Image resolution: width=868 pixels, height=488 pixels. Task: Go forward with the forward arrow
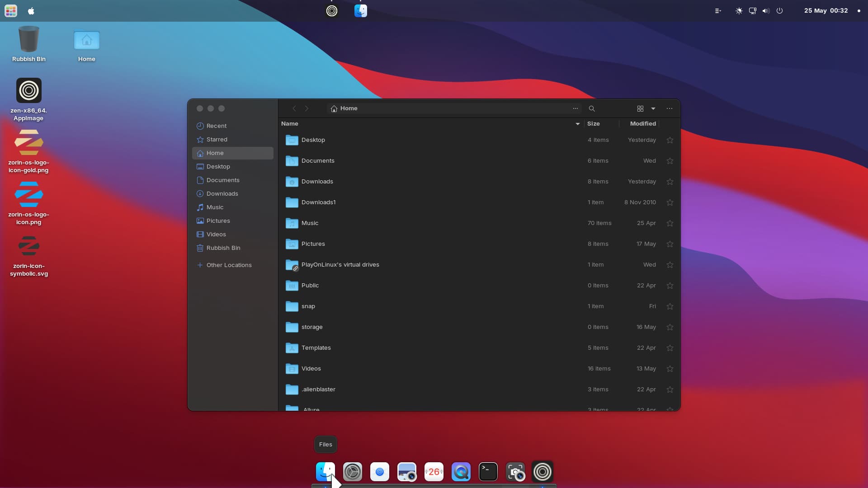pyautogui.click(x=307, y=108)
